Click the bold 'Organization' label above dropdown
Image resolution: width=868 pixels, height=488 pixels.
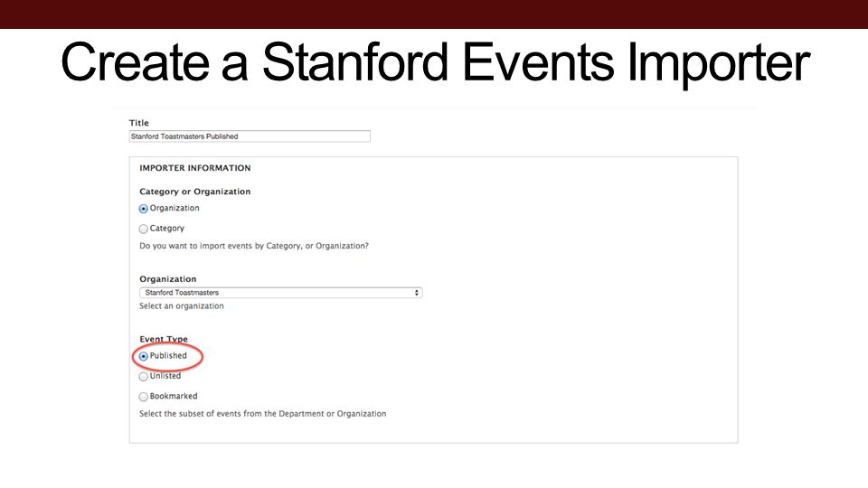168,279
